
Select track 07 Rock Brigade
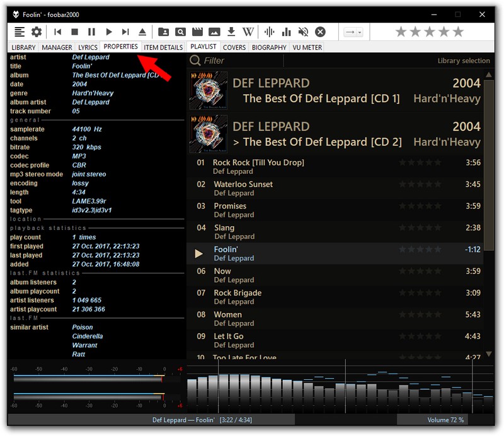(335, 297)
